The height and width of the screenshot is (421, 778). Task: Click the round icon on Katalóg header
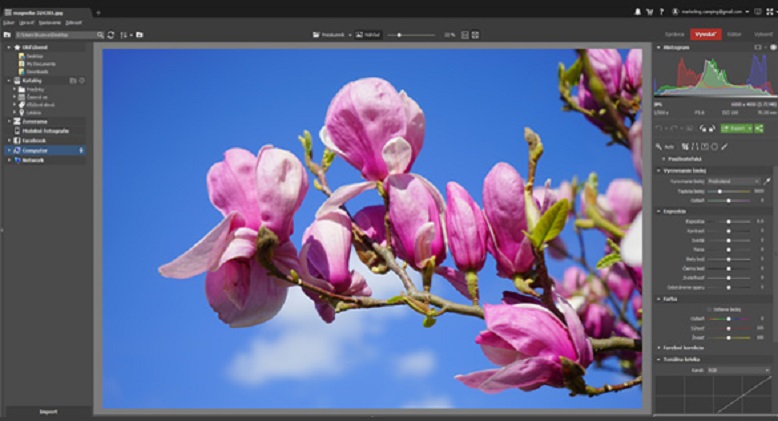(x=82, y=80)
